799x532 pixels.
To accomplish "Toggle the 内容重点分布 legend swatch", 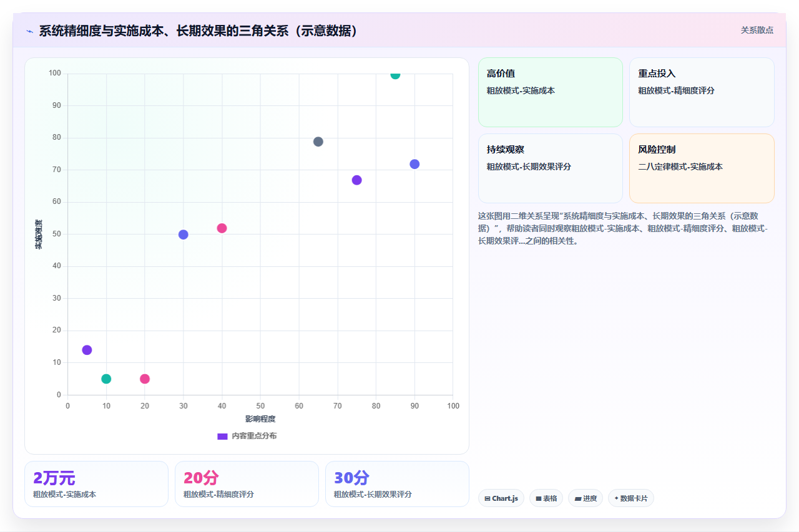I will [222, 436].
